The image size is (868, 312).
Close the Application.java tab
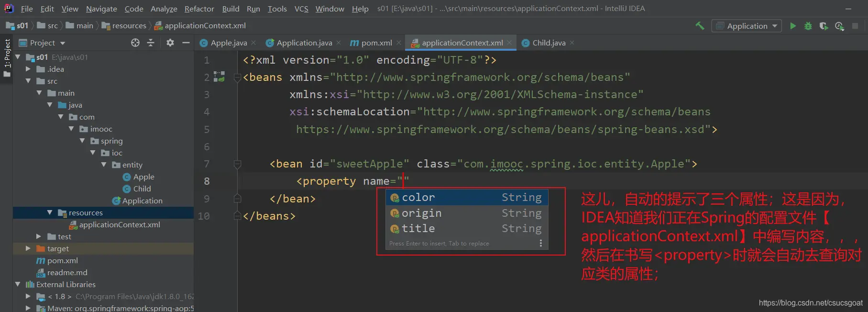point(339,43)
